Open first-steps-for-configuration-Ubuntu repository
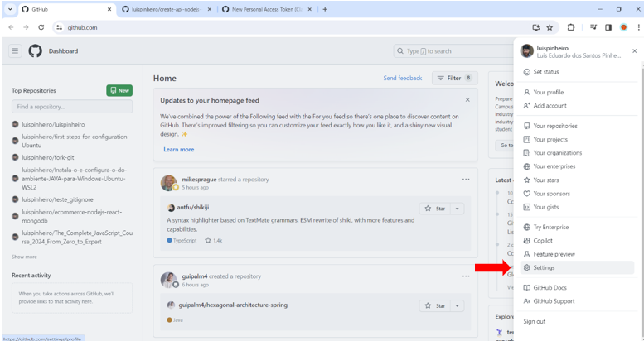644x341 pixels. [x=75, y=141]
